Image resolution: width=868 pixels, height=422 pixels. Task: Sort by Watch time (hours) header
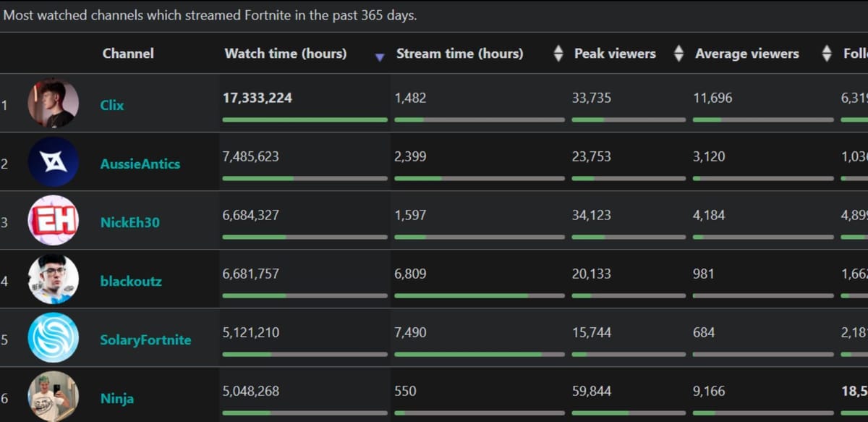(285, 54)
